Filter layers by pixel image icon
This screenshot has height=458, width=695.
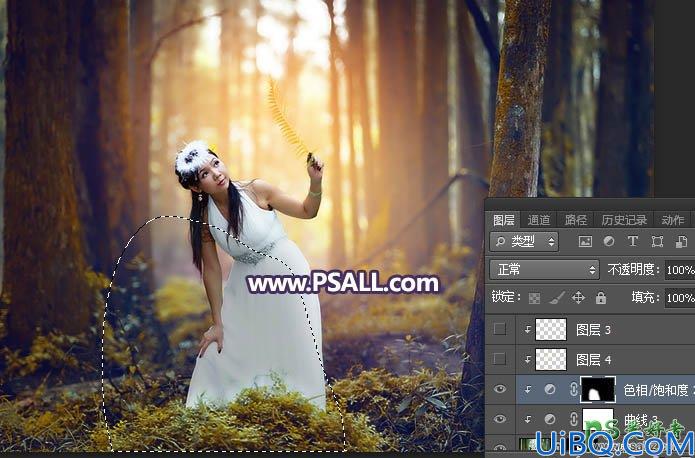(x=585, y=241)
